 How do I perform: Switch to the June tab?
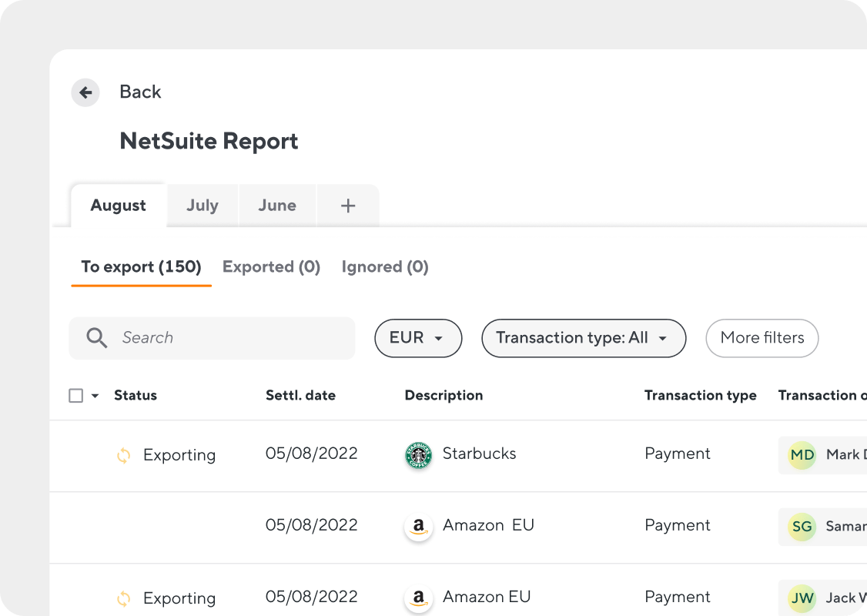pos(277,206)
